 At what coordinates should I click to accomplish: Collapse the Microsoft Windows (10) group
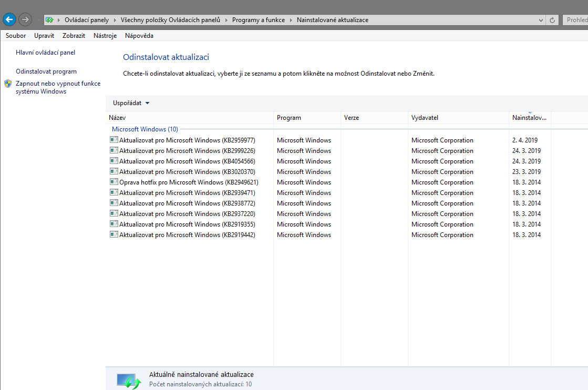[x=145, y=129]
